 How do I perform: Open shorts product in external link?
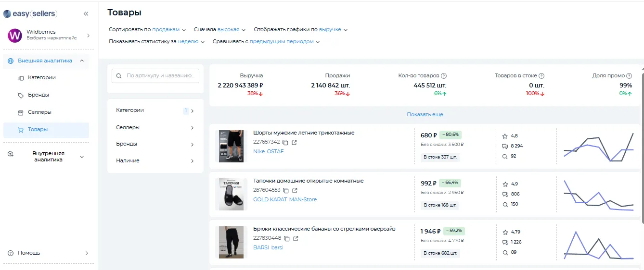pos(295,142)
